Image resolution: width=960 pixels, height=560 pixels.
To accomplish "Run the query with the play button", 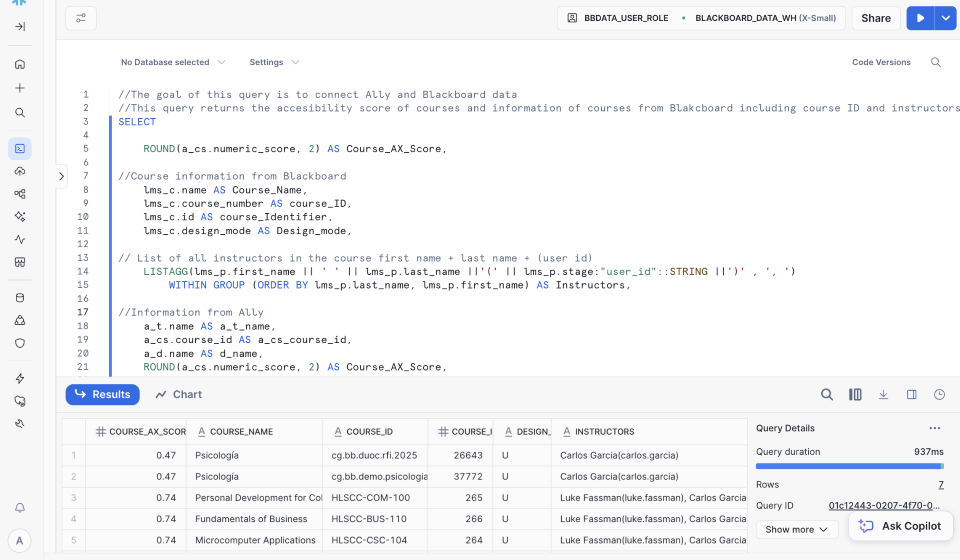I will 919,18.
